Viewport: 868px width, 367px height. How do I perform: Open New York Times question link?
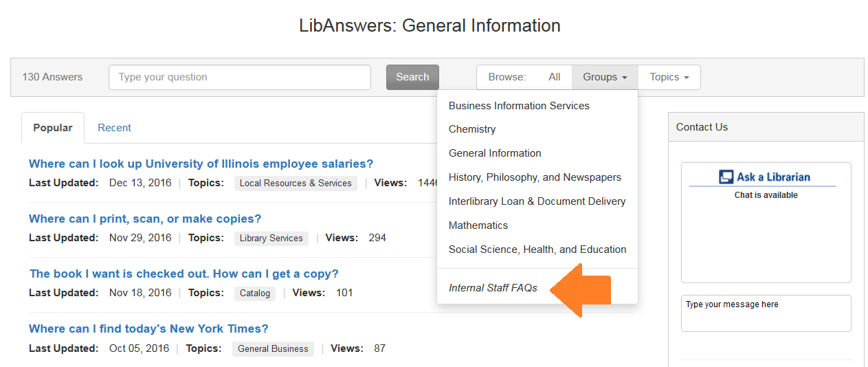coord(148,329)
